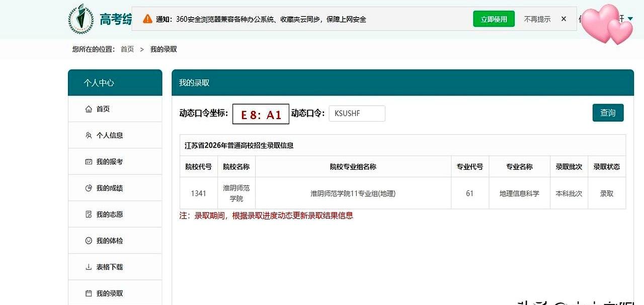The image size is (644, 305).
Task: Click the person icon beside 个人信息
Action: pyautogui.click(x=89, y=135)
